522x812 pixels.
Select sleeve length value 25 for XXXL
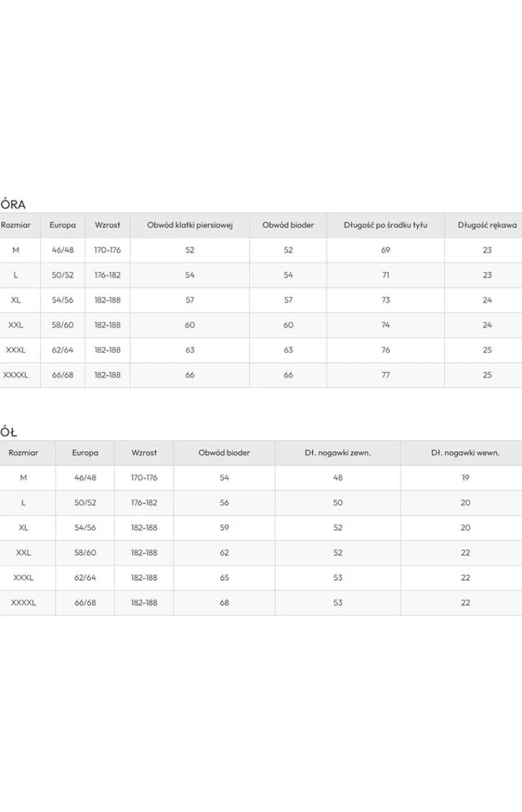coord(487,350)
